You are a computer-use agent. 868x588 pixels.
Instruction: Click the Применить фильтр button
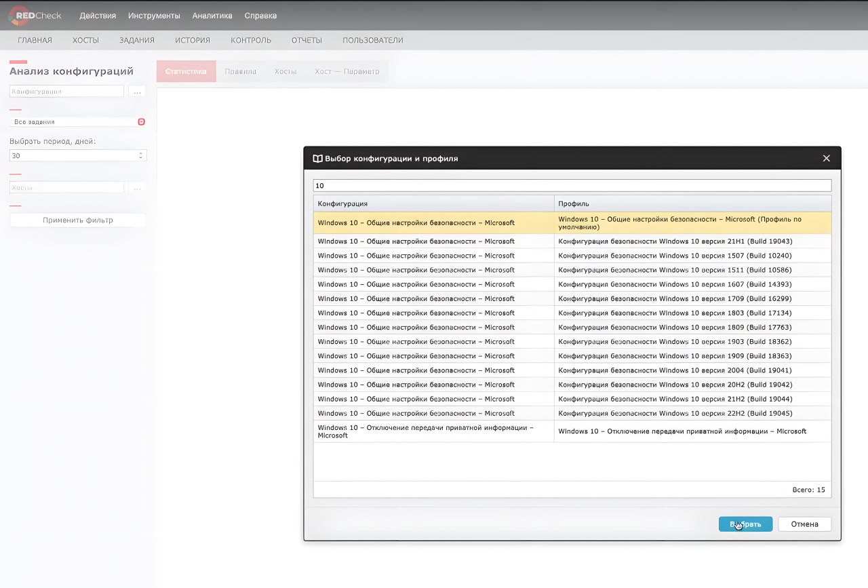[x=78, y=220]
